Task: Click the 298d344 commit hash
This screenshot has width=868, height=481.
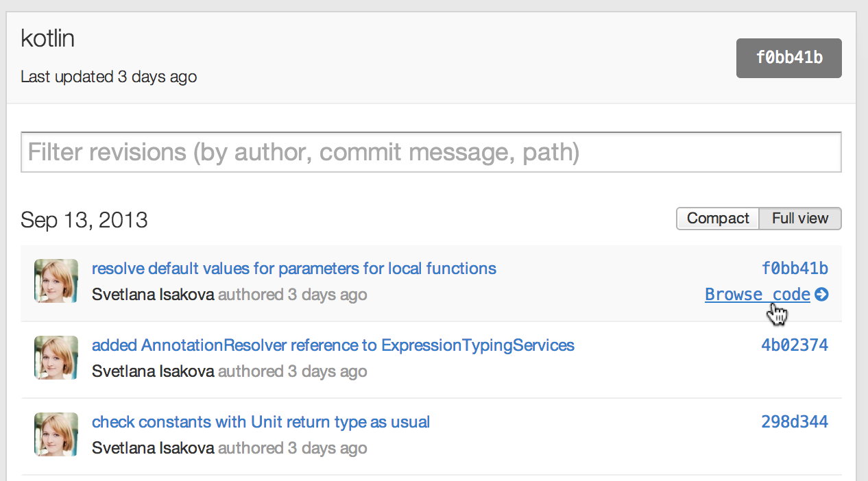Action: click(795, 421)
